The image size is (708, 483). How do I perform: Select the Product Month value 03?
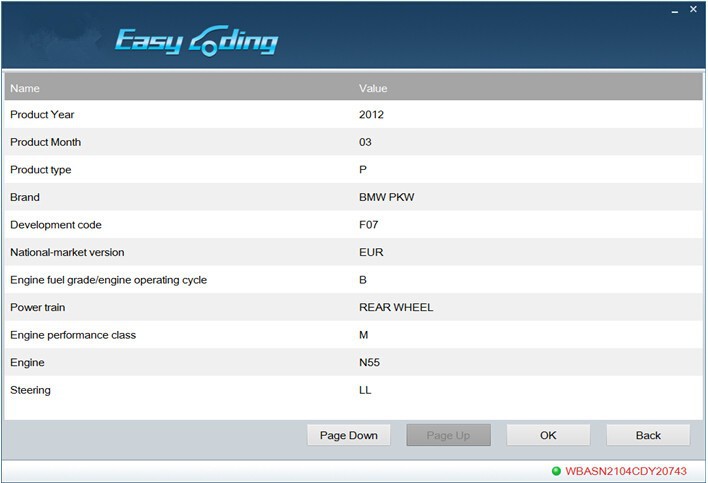[x=365, y=142]
